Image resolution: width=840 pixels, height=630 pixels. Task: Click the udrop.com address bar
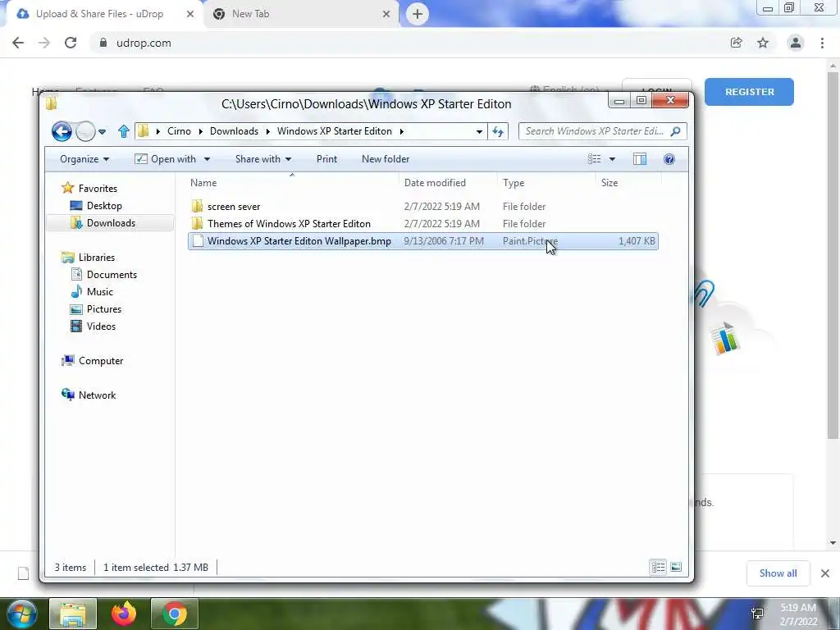pyautogui.click(x=407, y=43)
